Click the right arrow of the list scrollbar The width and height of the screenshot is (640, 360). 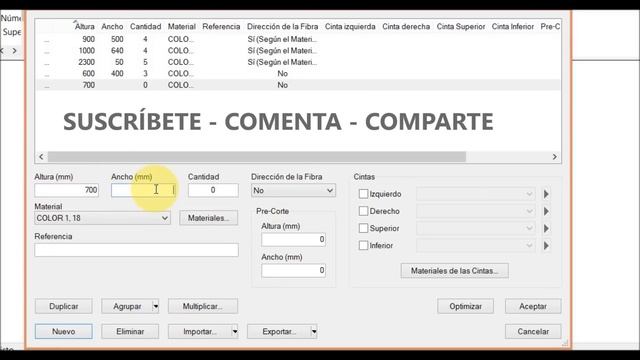pyautogui.click(x=554, y=157)
